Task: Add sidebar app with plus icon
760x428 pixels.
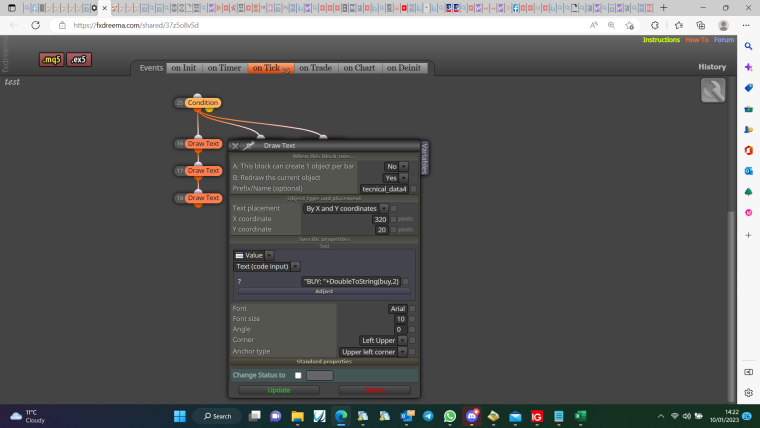Action: coord(748,235)
